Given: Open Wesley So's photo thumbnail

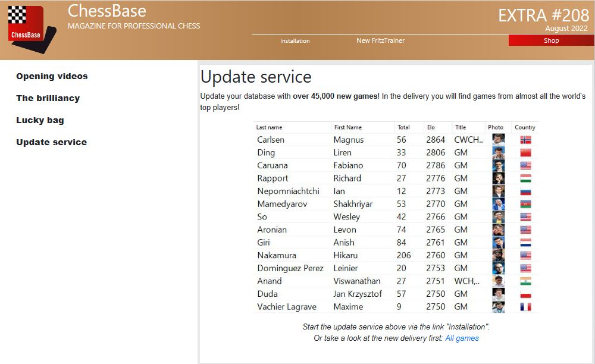Looking at the screenshot, I should (498, 217).
